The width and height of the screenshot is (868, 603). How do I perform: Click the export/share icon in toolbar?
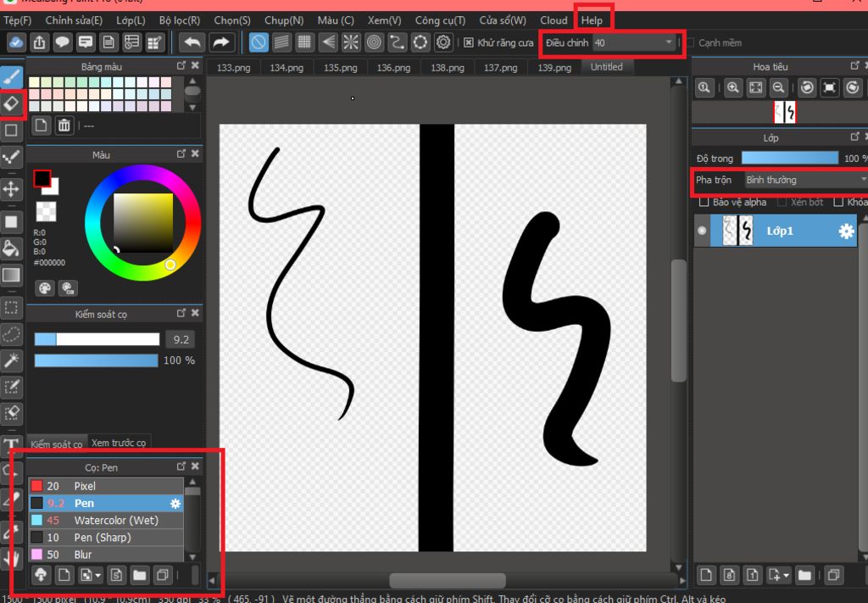tap(39, 42)
